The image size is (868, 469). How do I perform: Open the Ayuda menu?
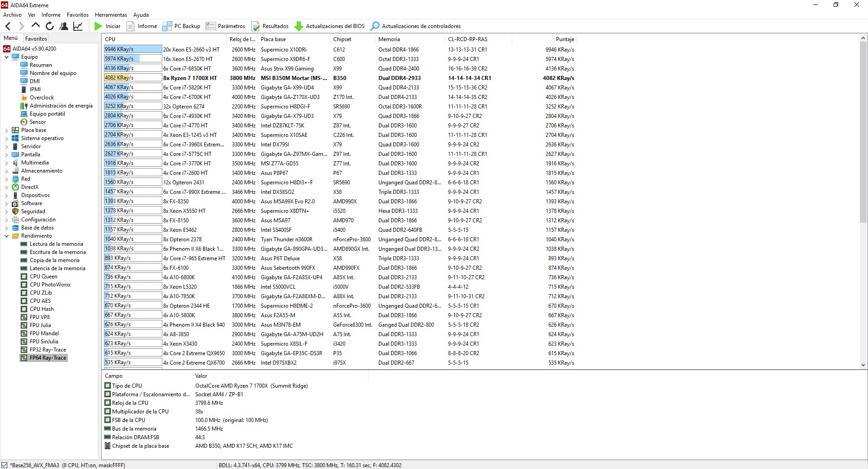click(141, 15)
